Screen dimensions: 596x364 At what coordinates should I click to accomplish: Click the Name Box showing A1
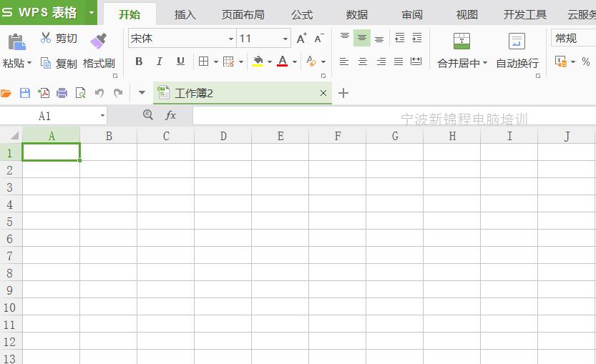pos(53,116)
